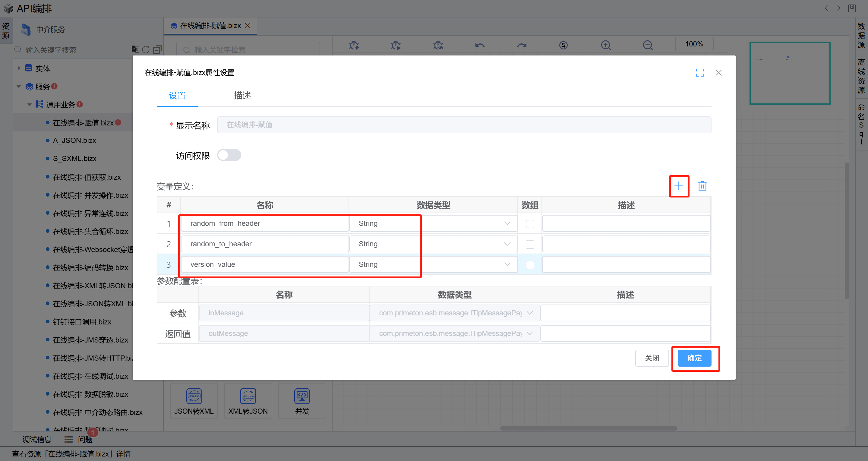The width and height of the screenshot is (868, 461).
Task: Open data type dropdown for random_to_header
Action: pos(507,244)
